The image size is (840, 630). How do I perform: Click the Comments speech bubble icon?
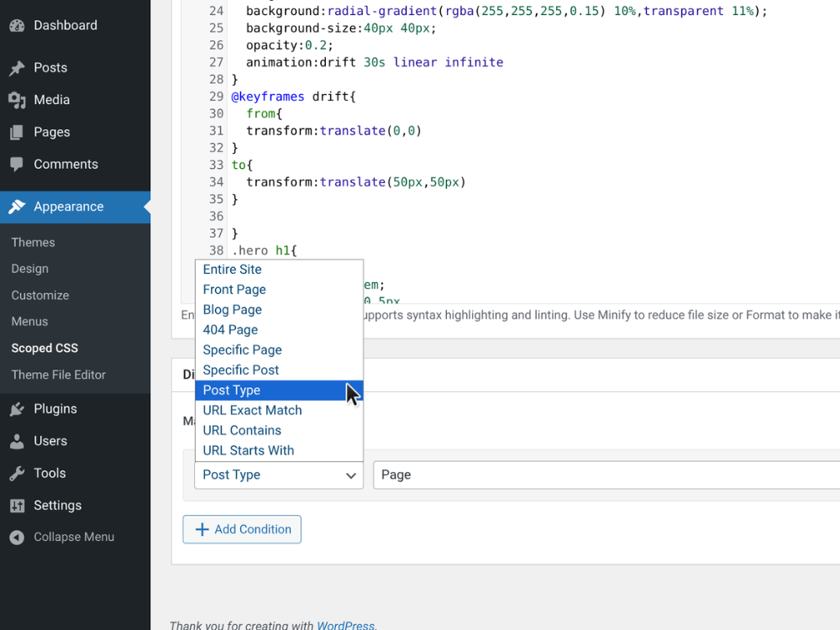tap(17, 165)
